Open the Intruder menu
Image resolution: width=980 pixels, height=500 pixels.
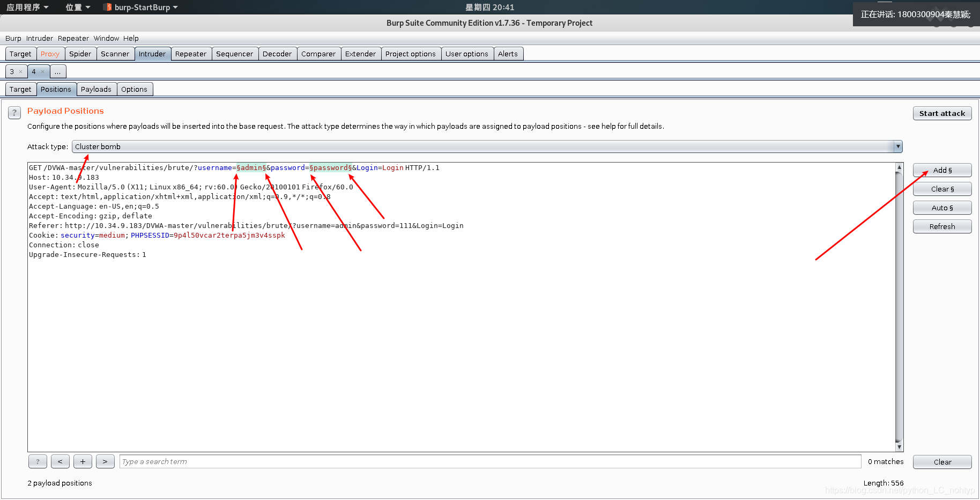click(x=40, y=38)
